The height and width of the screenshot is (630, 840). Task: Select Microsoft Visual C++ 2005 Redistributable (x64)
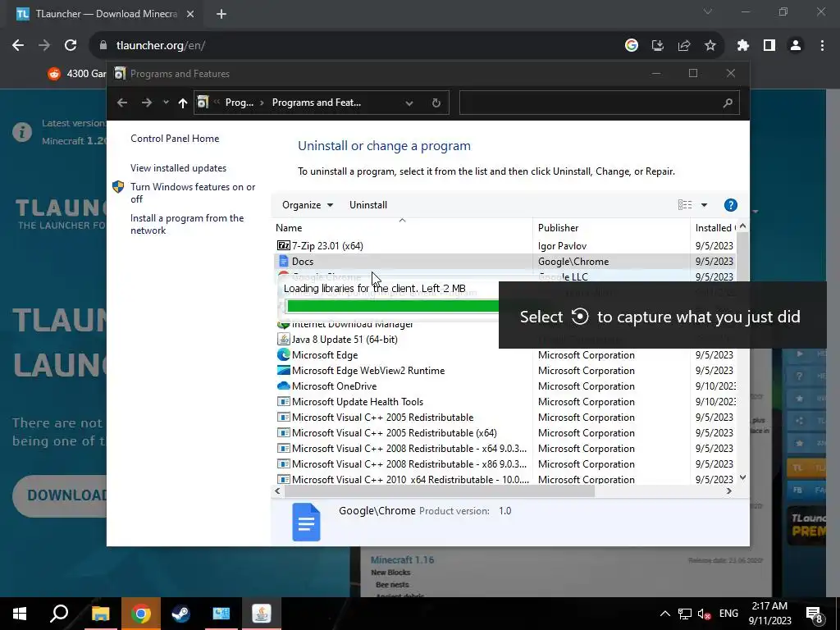coord(395,433)
